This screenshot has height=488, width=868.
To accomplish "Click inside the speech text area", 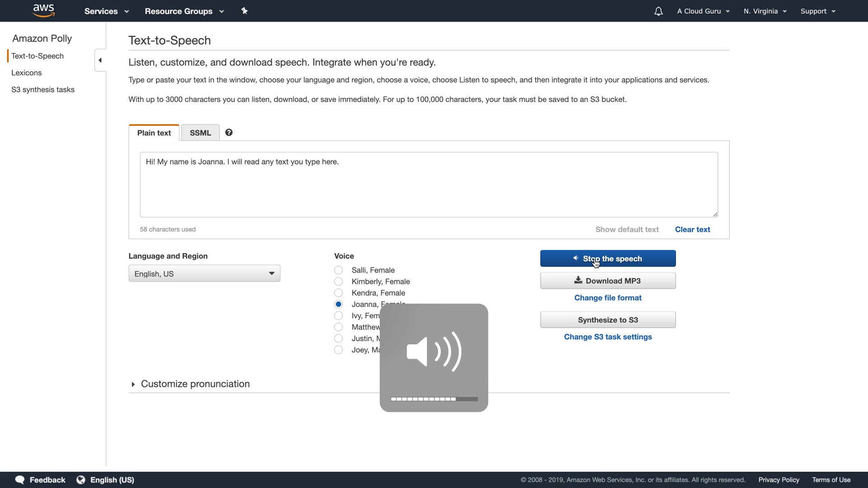I will (429, 185).
